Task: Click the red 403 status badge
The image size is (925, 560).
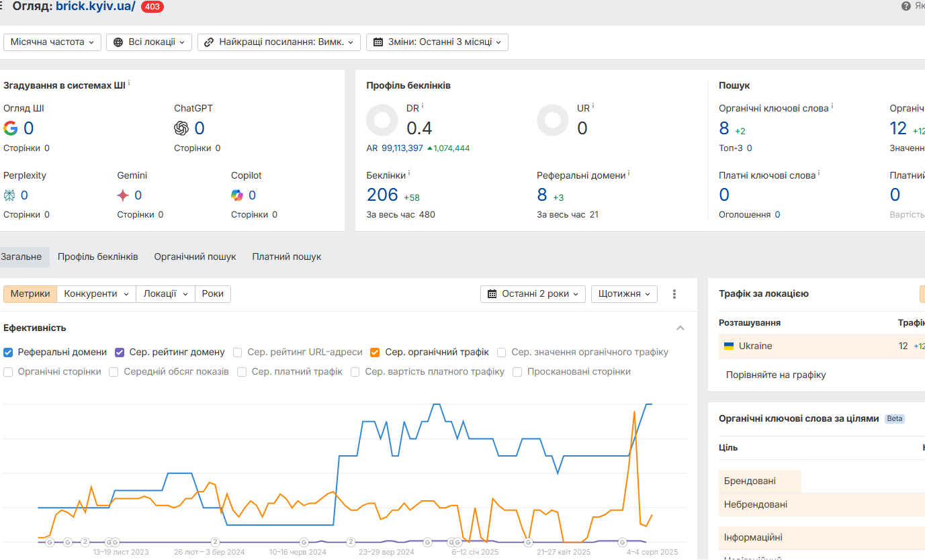Action: [x=152, y=7]
